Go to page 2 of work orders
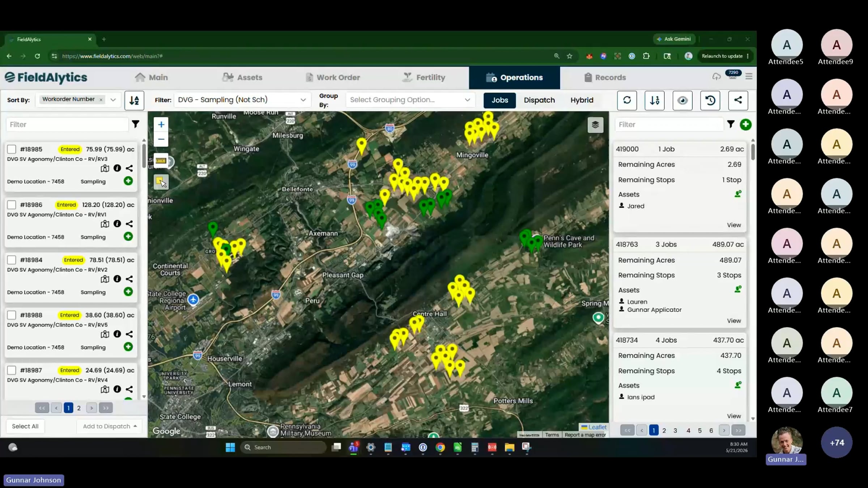Image resolution: width=868 pixels, height=488 pixels. pyautogui.click(x=79, y=408)
